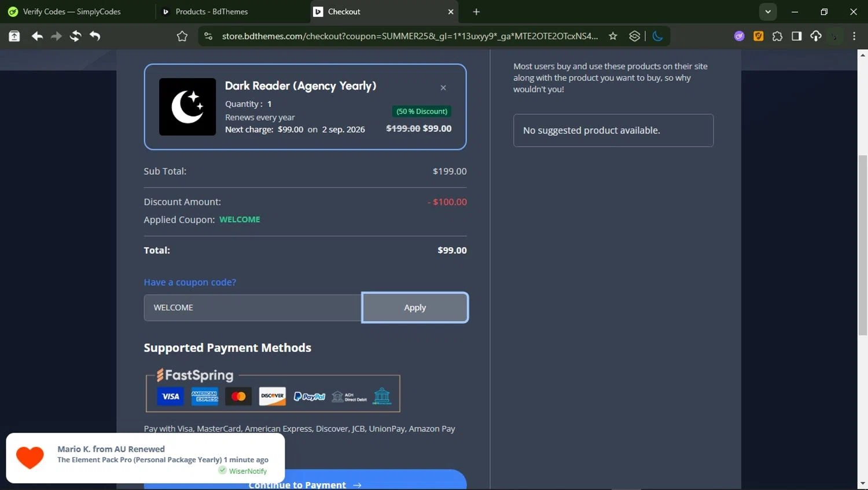868x490 pixels.
Task: Switch to Products - BdThemes tab
Action: pyautogui.click(x=212, y=12)
